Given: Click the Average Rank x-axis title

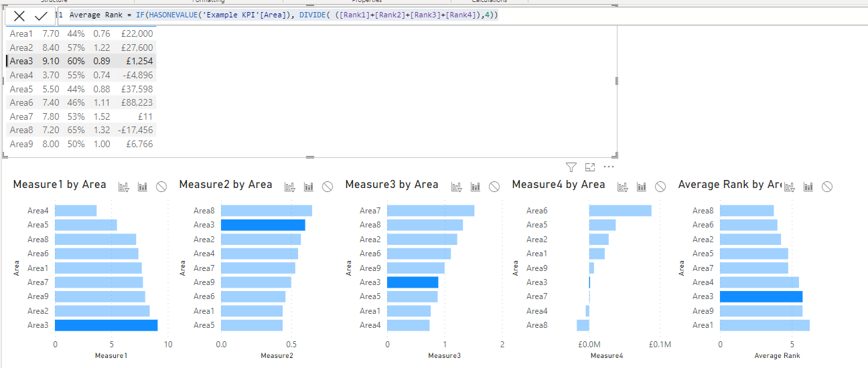Looking at the screenshot, I should (777, 355).
